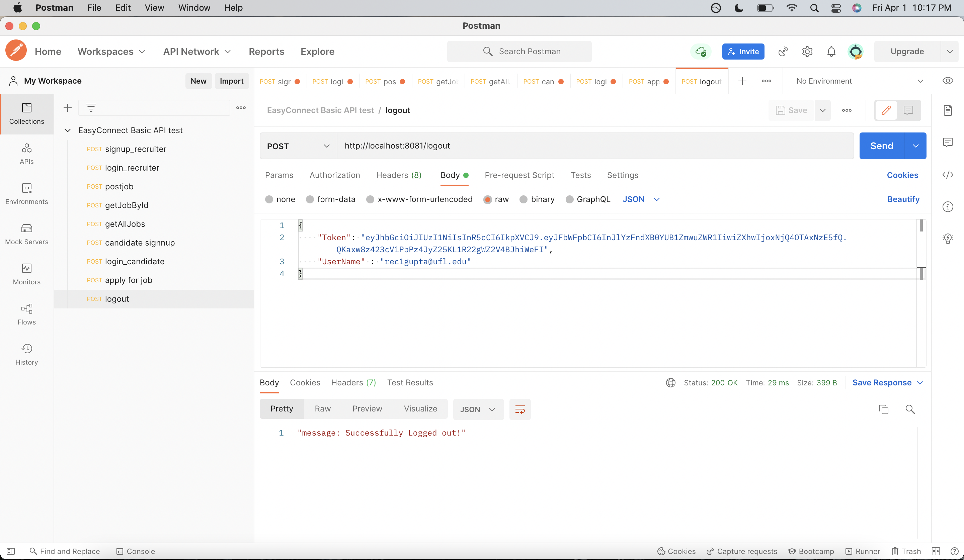Open the Flows sidebar icon

pos(26,314)
